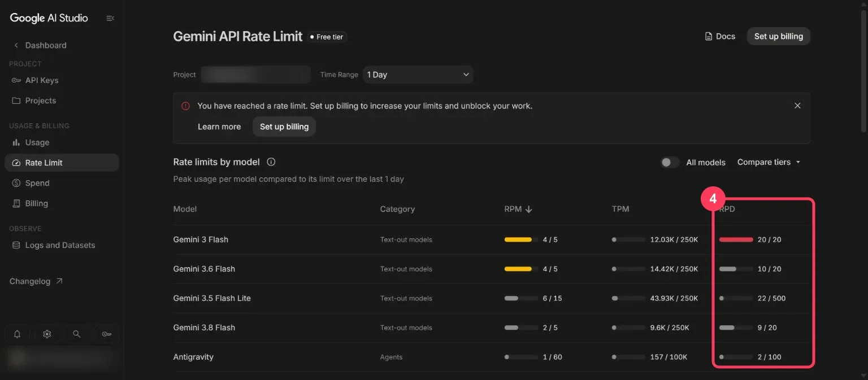Screen dimensions: 868x380
Task: Open the Time Range 1 Day dropdown
Action: click(418, 75)
